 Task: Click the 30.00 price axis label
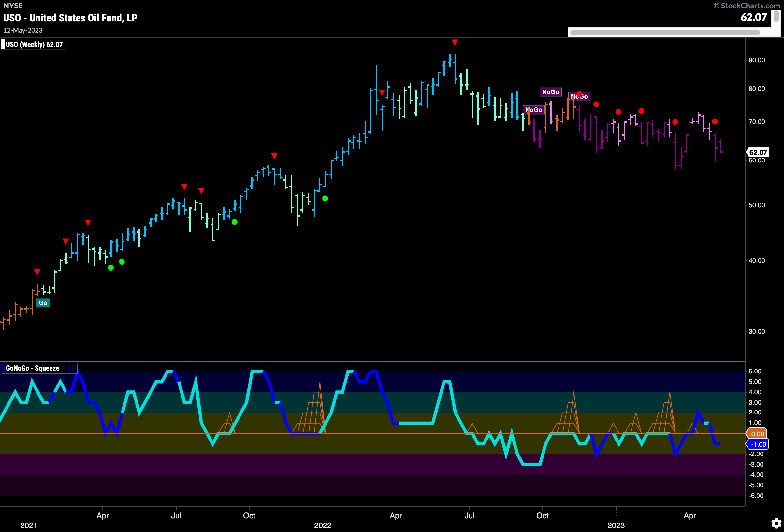pyautogui.click(x=757, y=331)
